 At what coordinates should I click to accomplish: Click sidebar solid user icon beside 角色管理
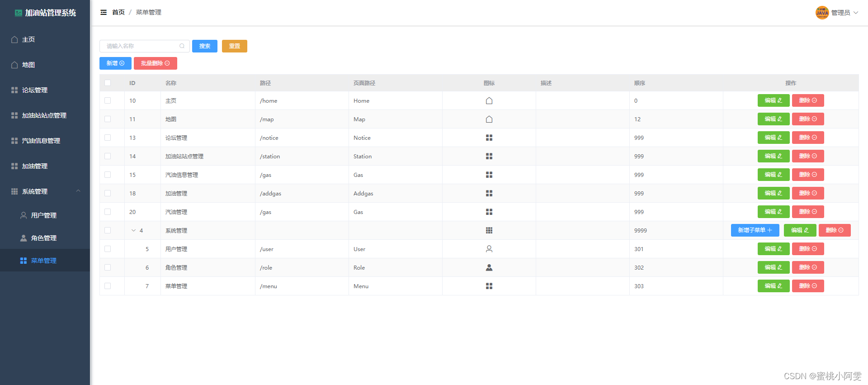[24, 238]
